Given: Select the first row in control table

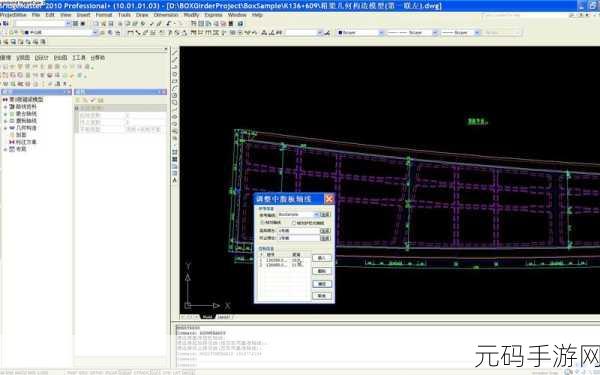Looking at the screenshot, I should (283, 260).
